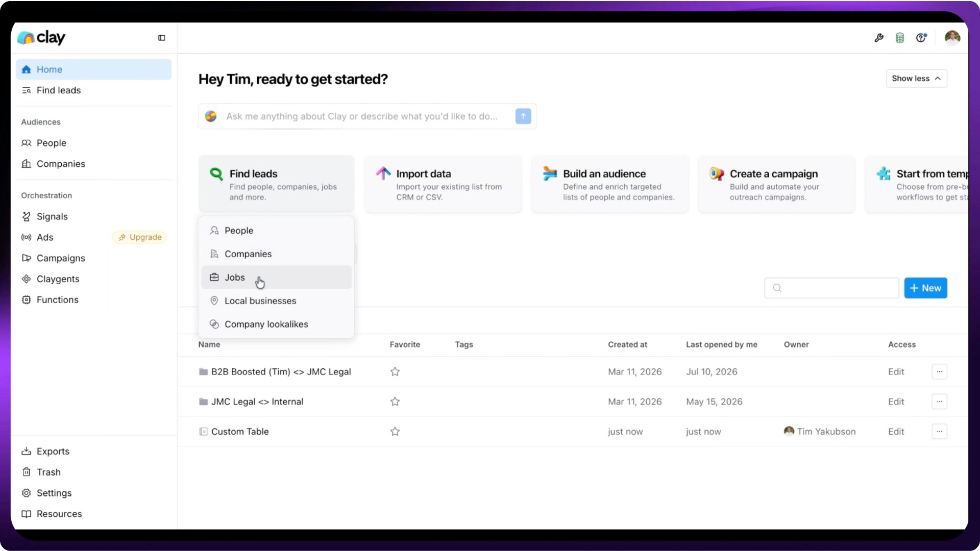Open Settings in sidebar
Viewport: 980px width, 551px height.
coord(94,493)
